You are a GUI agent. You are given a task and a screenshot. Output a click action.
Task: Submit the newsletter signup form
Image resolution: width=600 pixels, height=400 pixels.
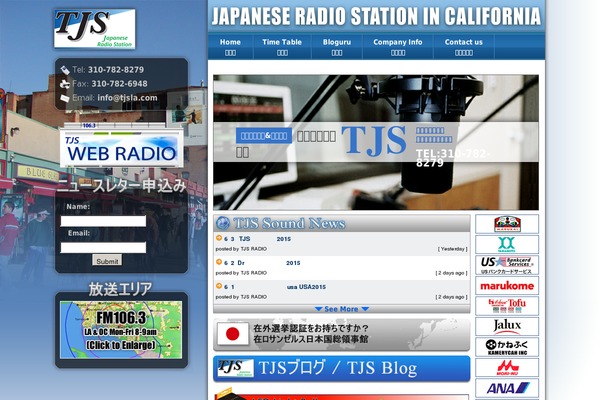pos(107,260)
